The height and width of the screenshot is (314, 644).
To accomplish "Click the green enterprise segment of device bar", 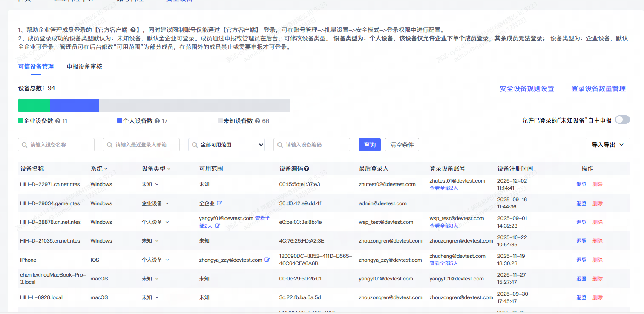I will point(34,106).
